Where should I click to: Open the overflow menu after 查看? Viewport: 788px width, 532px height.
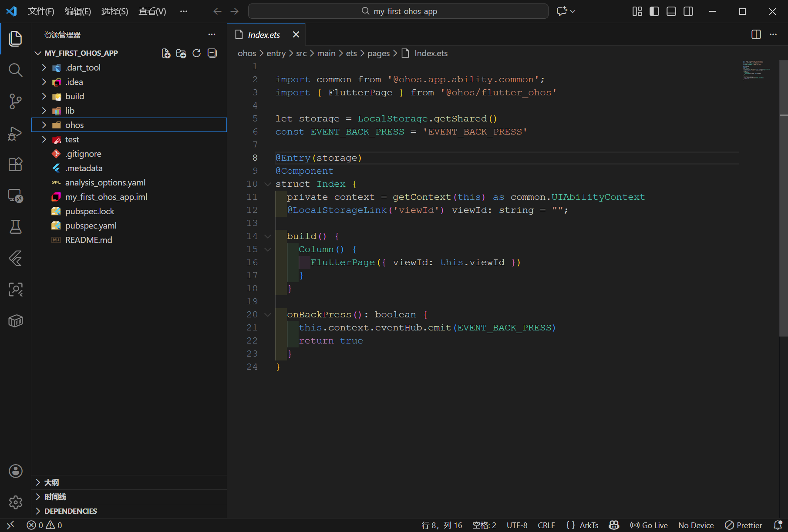(184, 11)
